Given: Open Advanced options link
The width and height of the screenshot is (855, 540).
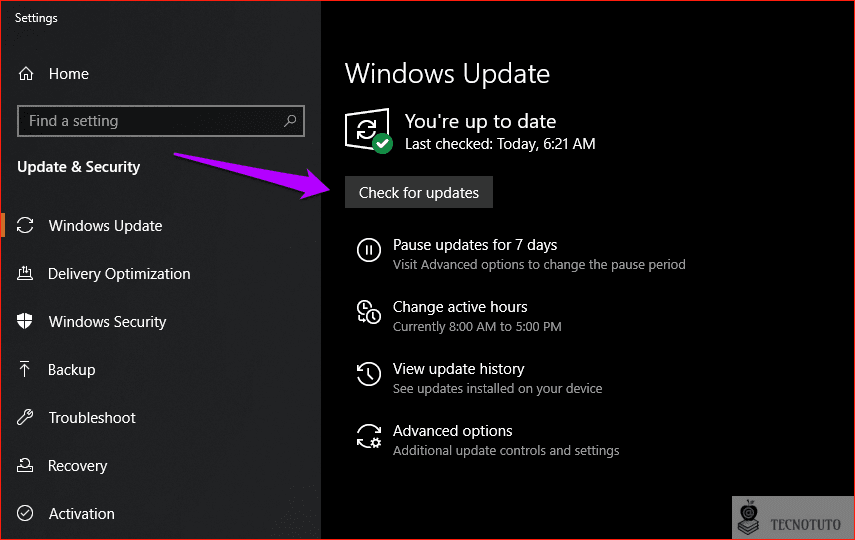Looking at the screenshot, I should 453,431.
